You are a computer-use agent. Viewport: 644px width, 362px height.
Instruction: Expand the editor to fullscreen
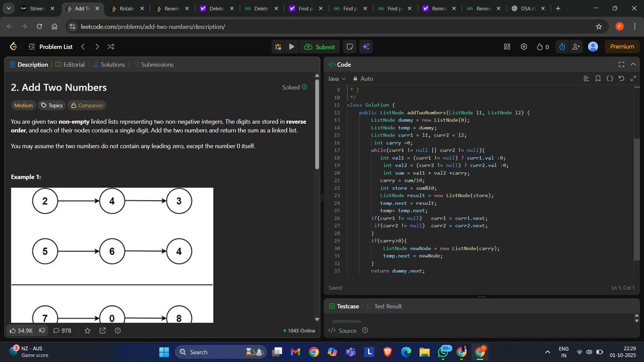(633, 79)
